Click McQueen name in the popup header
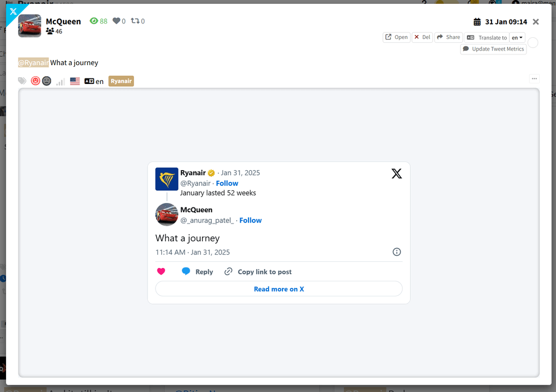 click(63, 21)
